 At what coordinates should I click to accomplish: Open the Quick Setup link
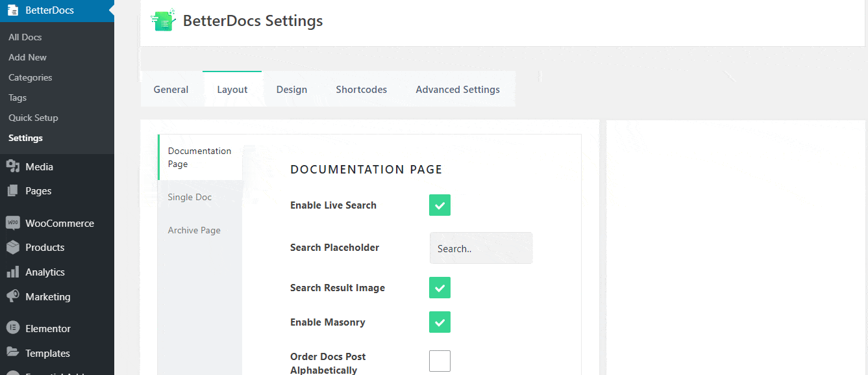pyautogui.click(x=33, y=118)
